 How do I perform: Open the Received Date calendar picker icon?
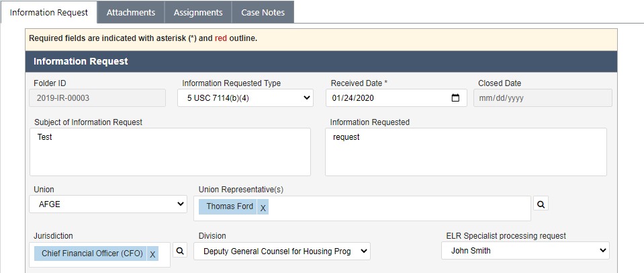[x=455, y=98]
